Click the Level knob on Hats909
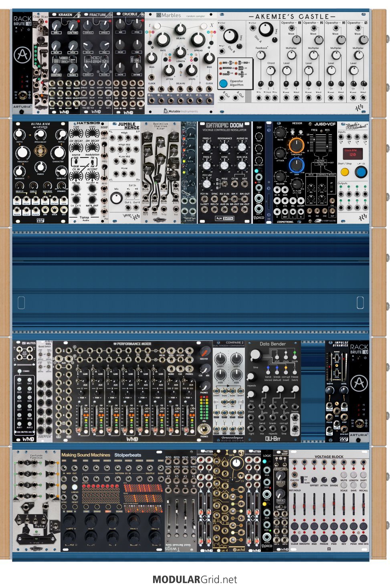The height and width of the screenshot is (588, 390). pyautogui.click(x=93, y=133)
